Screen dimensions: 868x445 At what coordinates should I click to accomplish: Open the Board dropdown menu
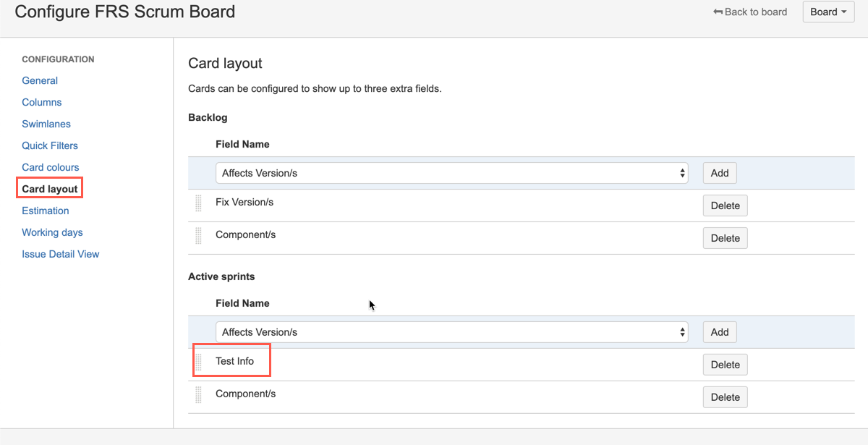828,12
